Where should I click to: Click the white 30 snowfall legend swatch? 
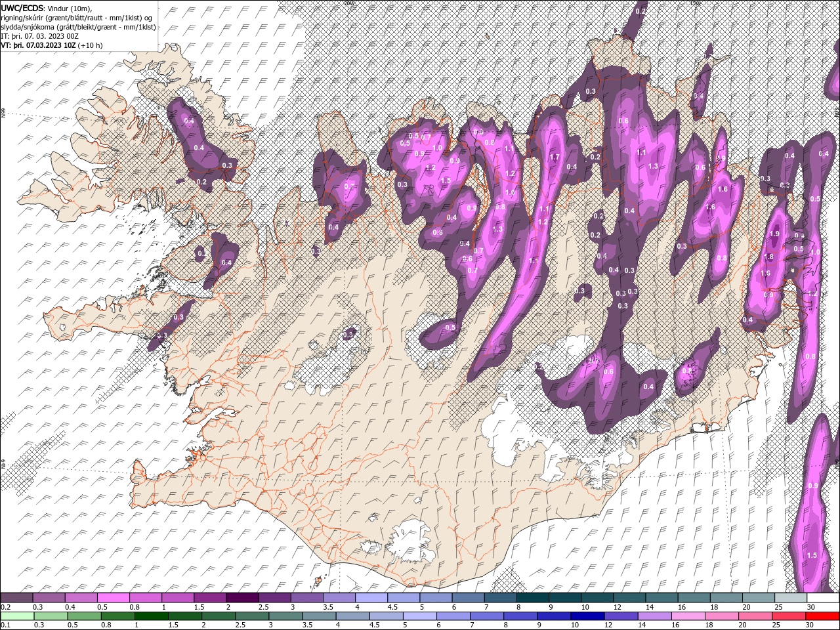click(x=823, y=598)
